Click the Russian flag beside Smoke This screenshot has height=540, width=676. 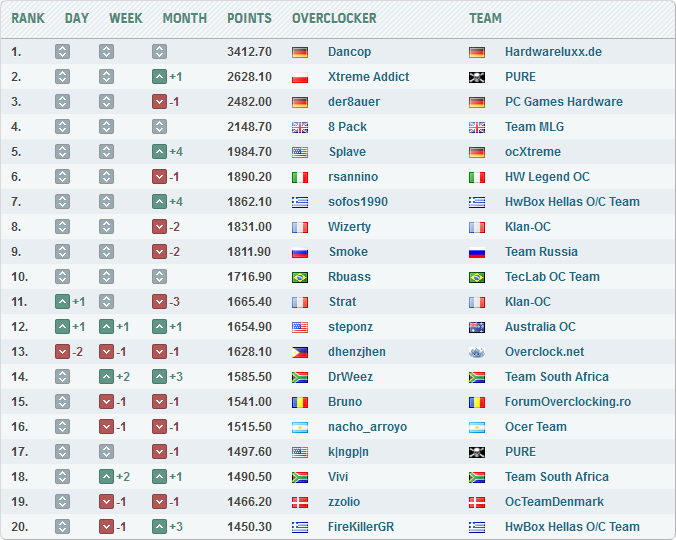(x=300, y=253)
